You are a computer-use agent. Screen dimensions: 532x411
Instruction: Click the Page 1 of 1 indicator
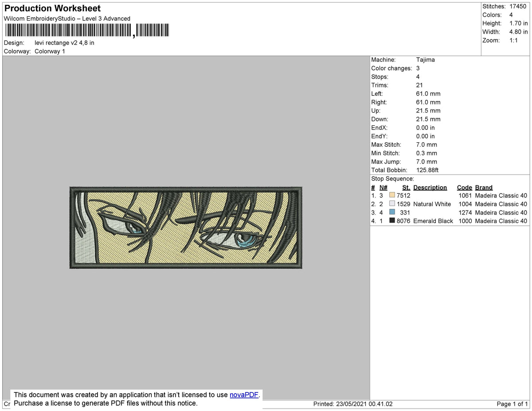(x=511, y=404)
